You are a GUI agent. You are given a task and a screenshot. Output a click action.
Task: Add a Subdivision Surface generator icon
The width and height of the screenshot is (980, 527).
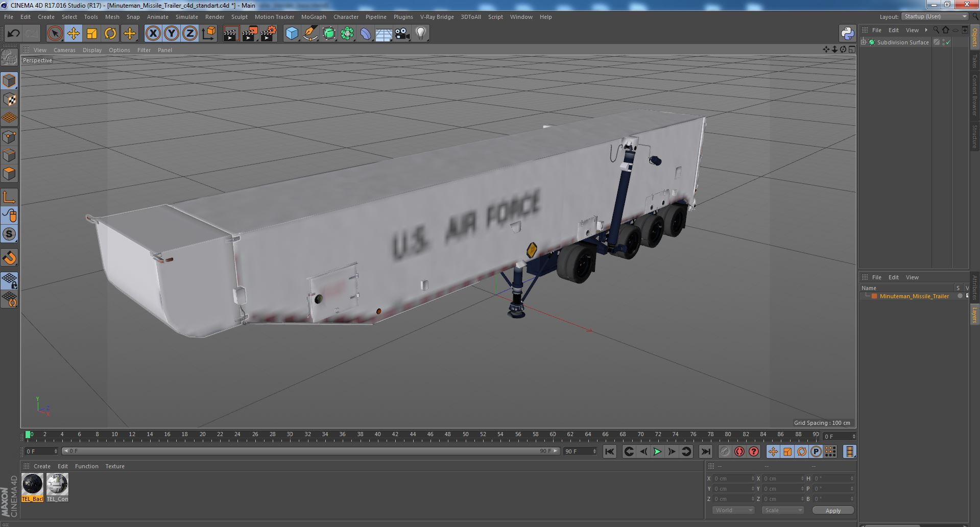329,34
